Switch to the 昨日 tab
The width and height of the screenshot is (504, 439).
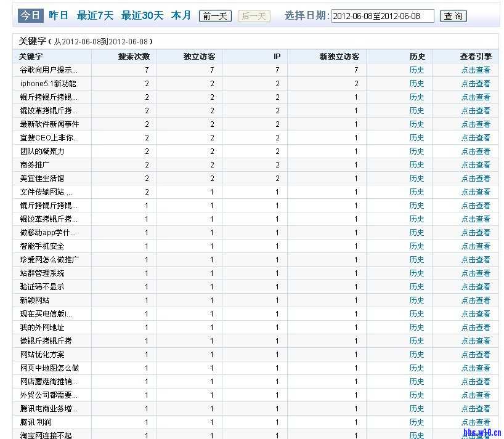point(58,15)
